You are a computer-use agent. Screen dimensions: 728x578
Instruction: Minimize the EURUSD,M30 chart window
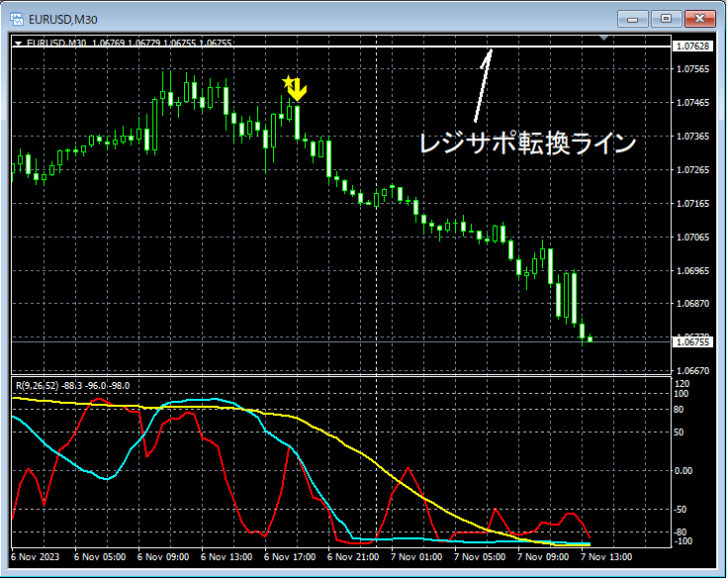click(632, 19)
